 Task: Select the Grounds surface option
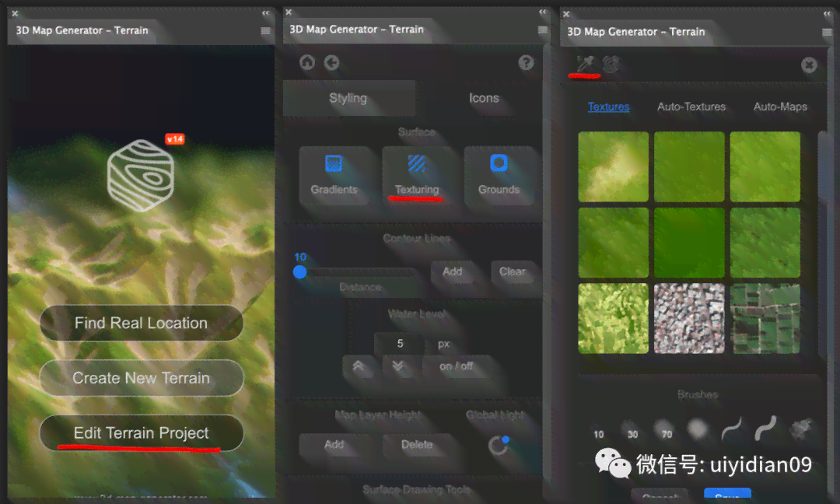click(x=499, y=176)
